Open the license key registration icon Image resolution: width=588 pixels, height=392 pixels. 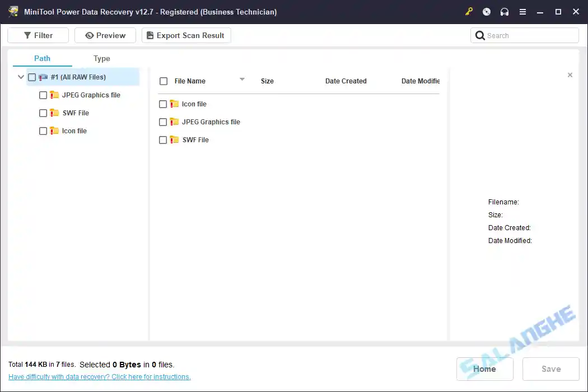[x=469, y=11]
